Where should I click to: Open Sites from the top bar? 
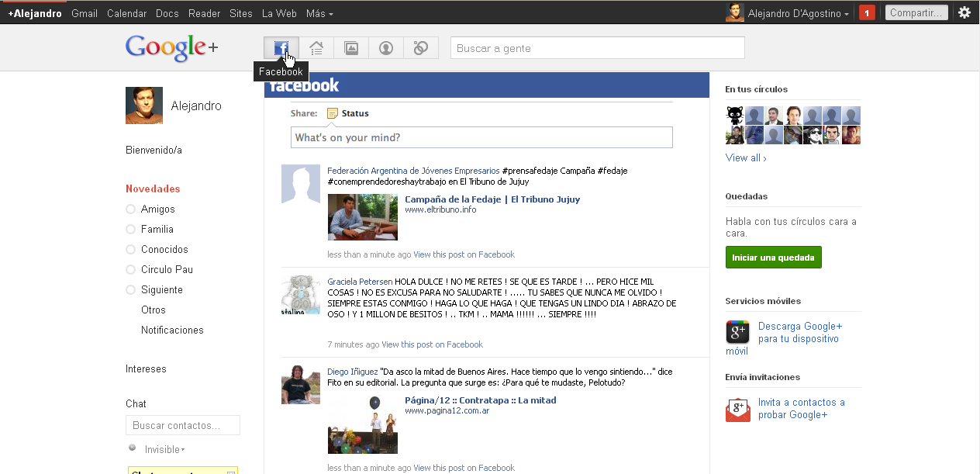click(241, 13)
